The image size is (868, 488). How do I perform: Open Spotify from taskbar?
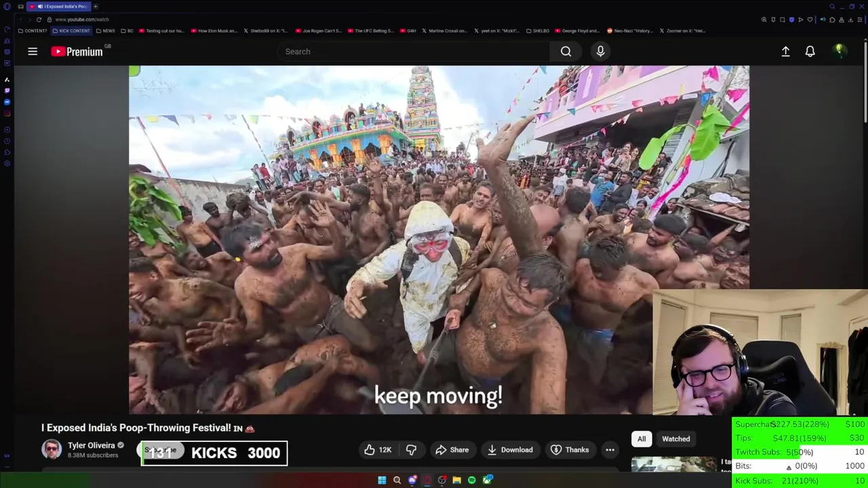(471, 480)
